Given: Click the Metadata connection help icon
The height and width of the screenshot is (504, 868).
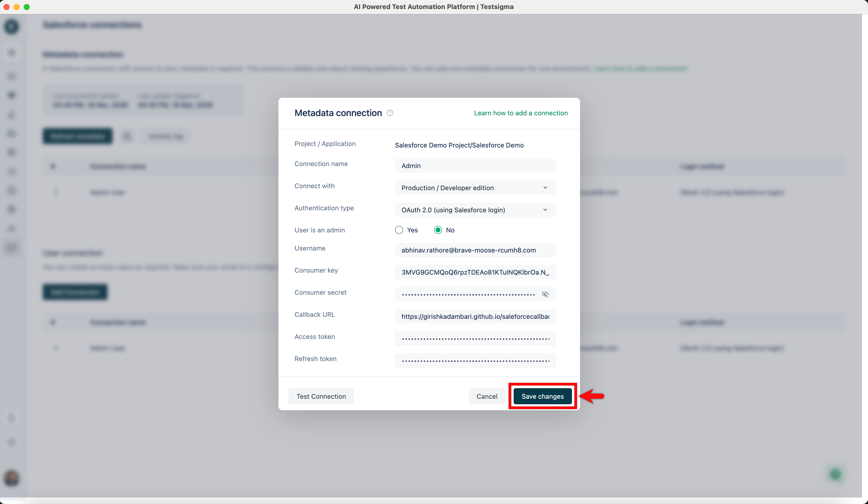Looking at the screenshot, I should (x=390, y=113).
